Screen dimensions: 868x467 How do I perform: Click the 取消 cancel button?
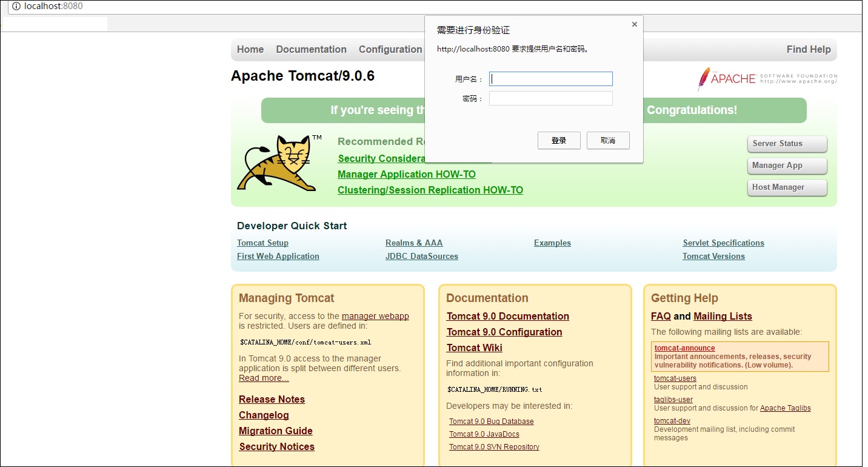coord(608,140)
